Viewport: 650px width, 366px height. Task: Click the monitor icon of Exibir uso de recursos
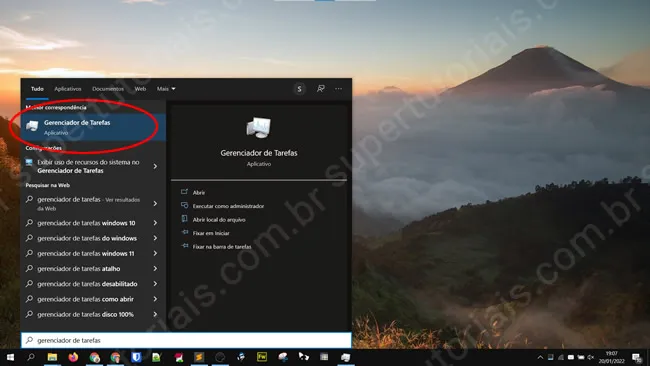29,162
